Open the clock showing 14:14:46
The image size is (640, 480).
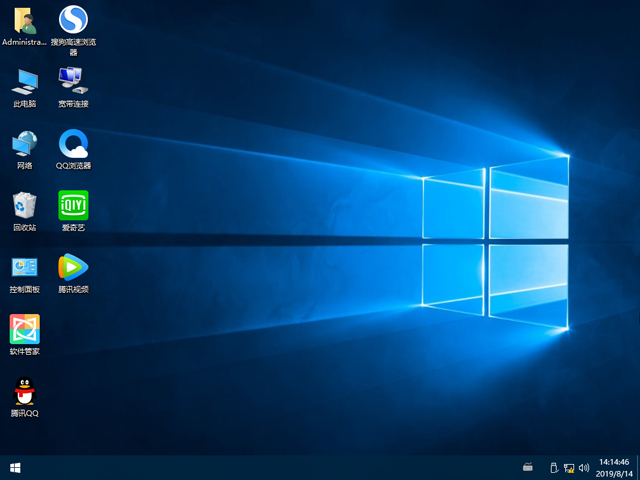tap(614, 468)
